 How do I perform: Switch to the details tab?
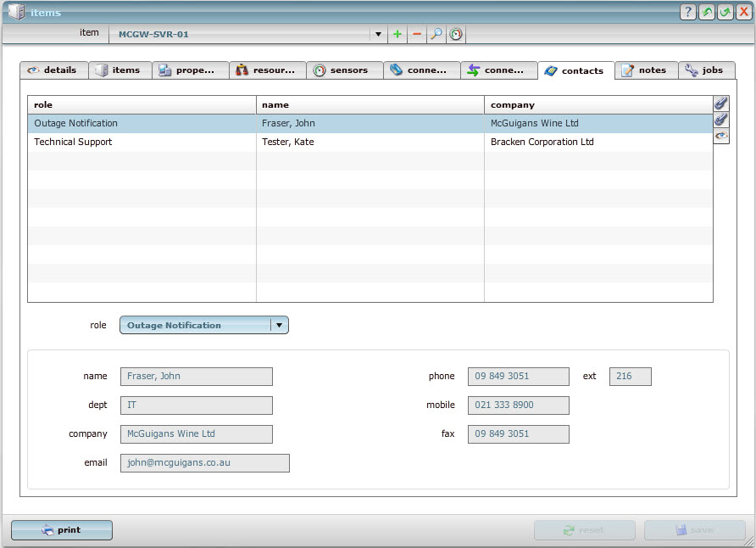[53, 70]
